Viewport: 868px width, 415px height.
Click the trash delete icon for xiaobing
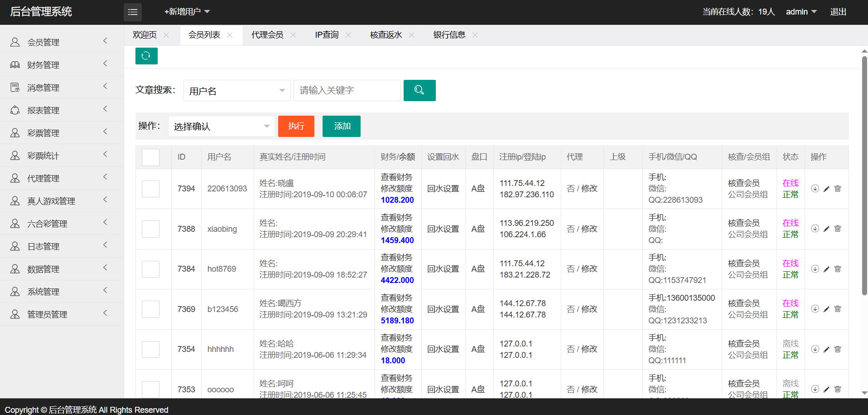(x=838, y=229)
